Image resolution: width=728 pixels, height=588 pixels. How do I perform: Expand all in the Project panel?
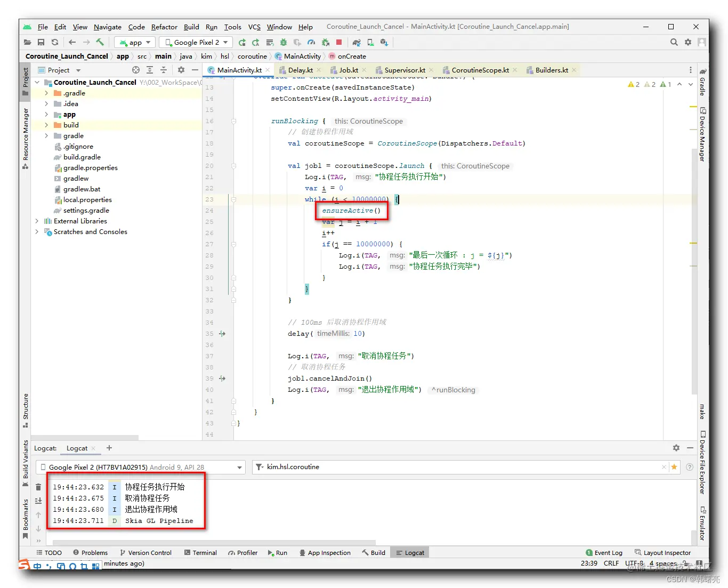[x=150, y=70]
